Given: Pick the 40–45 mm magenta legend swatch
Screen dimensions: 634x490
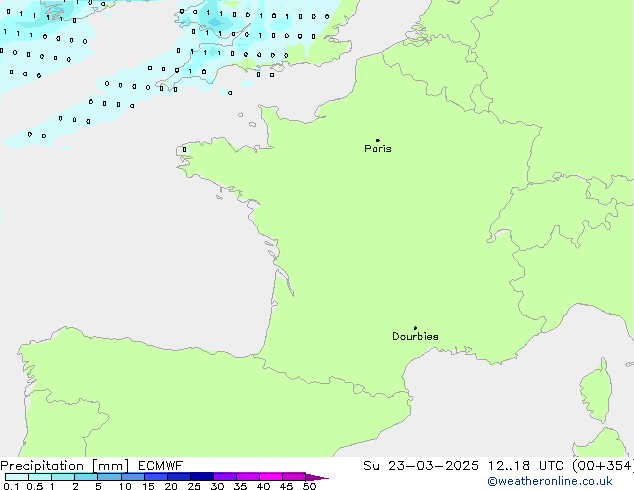Looking at the screenshot, I should (271, 477).
